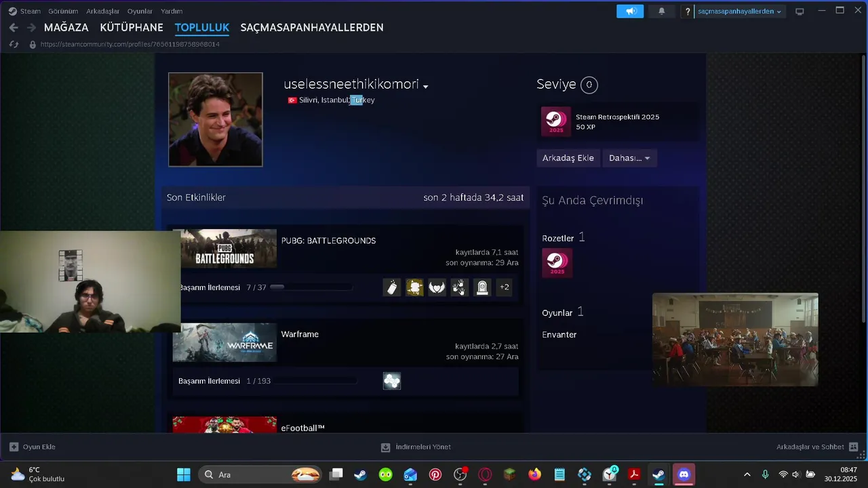Open the Görünüm menu

[x=63, y=12]
